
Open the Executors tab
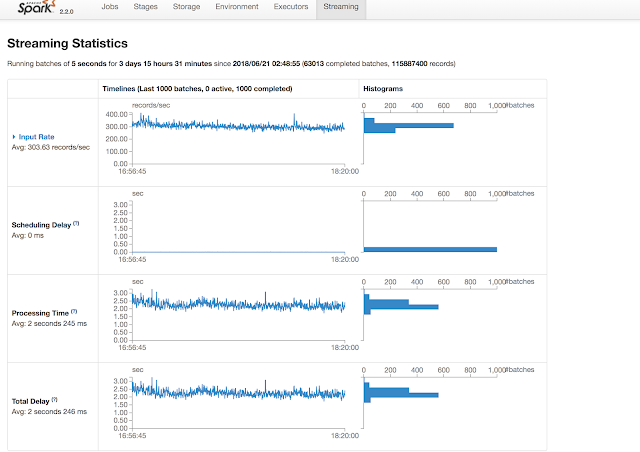pyautogui.click(x=291, y=7)
